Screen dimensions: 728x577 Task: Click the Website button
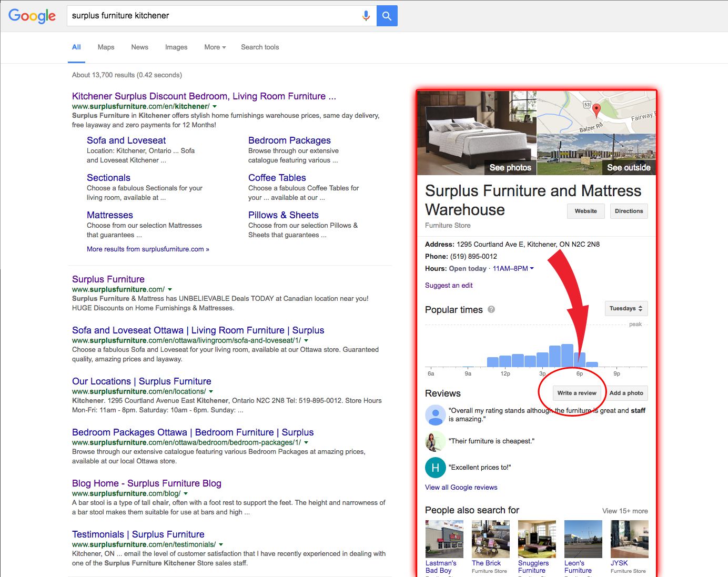pyautogui.click(x=586, y=211)
